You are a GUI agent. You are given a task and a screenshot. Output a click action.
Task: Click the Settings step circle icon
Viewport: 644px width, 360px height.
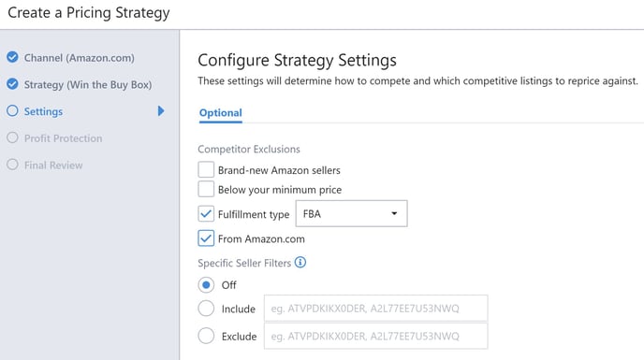tap(12, 111)
